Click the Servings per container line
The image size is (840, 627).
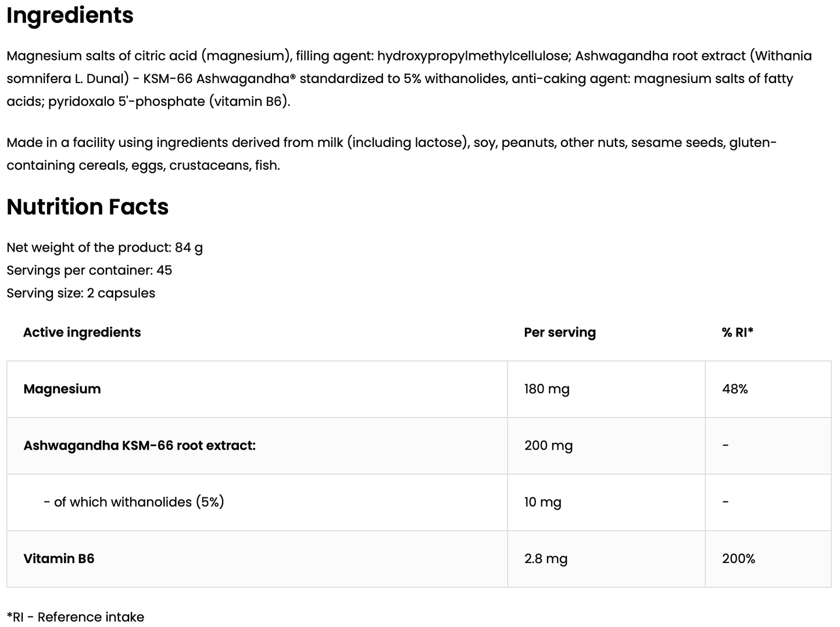(x=89, y=270)
